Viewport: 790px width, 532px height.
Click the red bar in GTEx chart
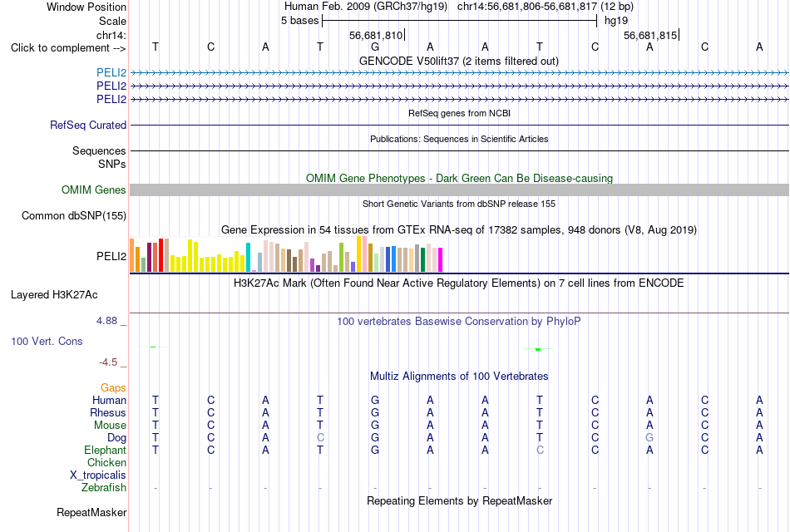tap(160, 255)
